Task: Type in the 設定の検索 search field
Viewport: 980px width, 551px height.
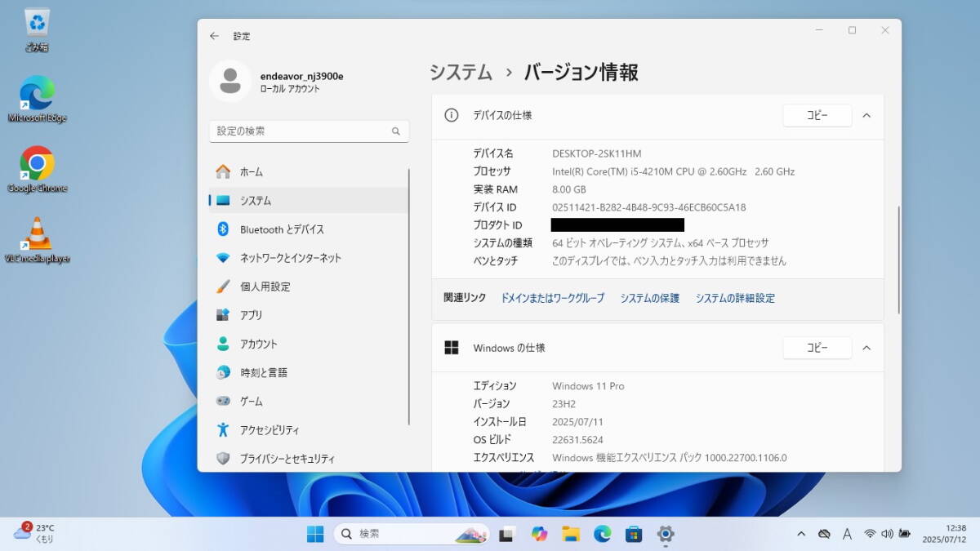Action: 309,131
